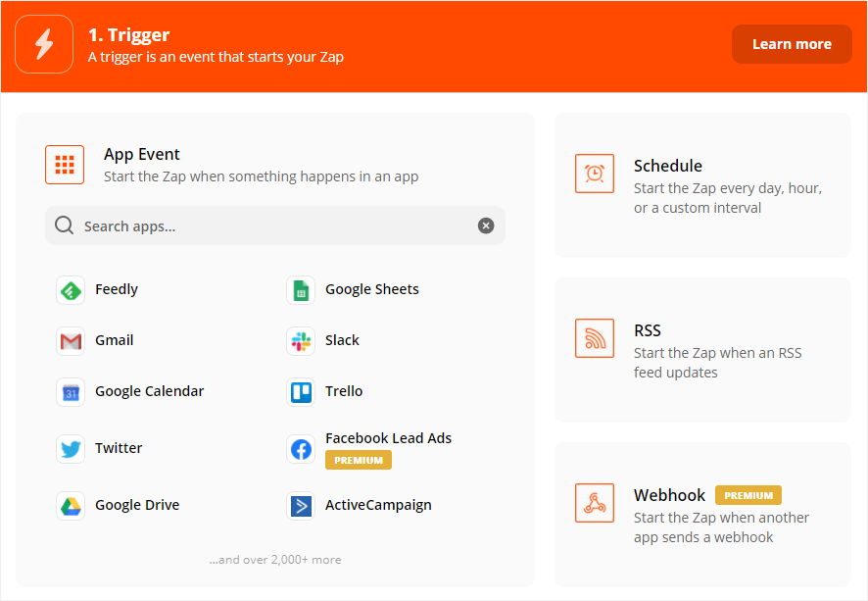Viewport: 868px width, 601px height.
Task: Select the RSS trigger title
Action: [648, 330]
